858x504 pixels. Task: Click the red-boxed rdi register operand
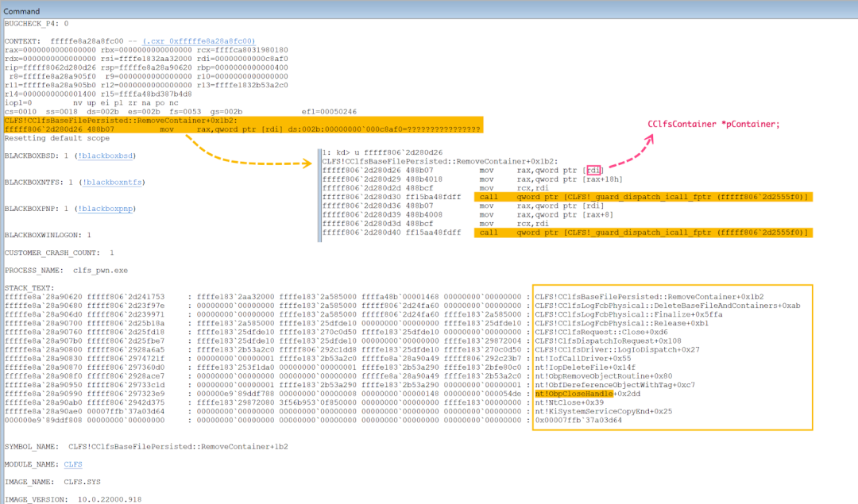click(593, 170)
